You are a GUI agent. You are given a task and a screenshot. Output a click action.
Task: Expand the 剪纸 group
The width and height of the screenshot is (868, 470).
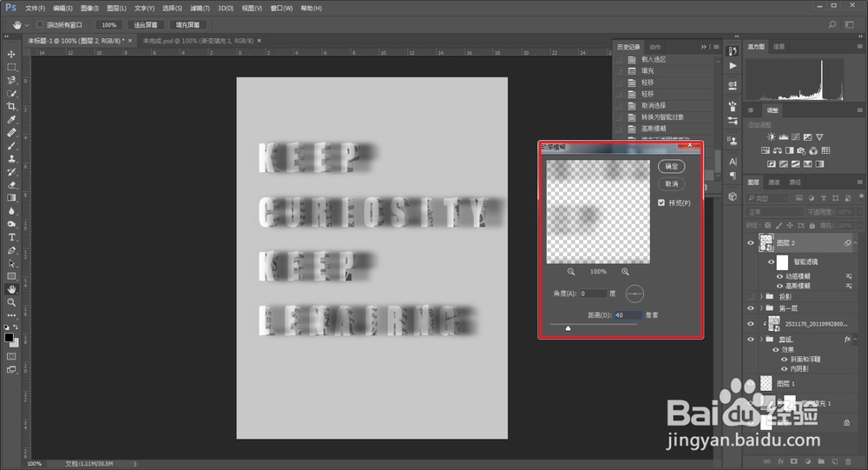pos(761,339)
